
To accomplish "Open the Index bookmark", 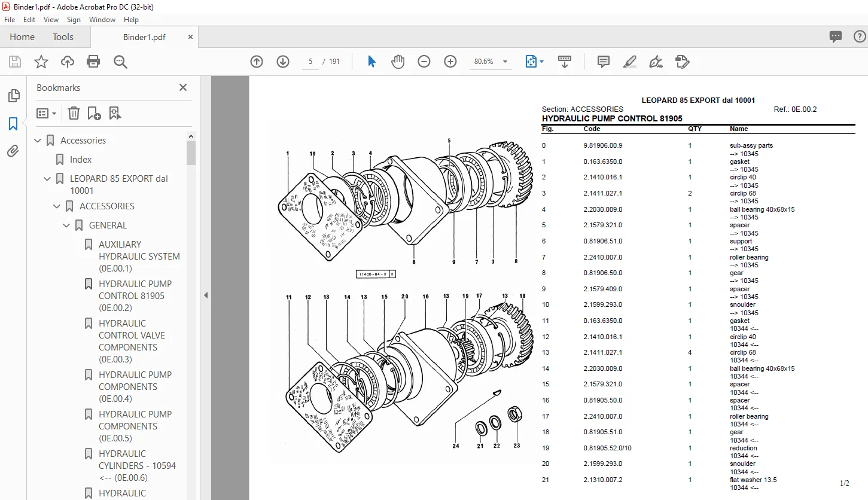I will point(81,160).
